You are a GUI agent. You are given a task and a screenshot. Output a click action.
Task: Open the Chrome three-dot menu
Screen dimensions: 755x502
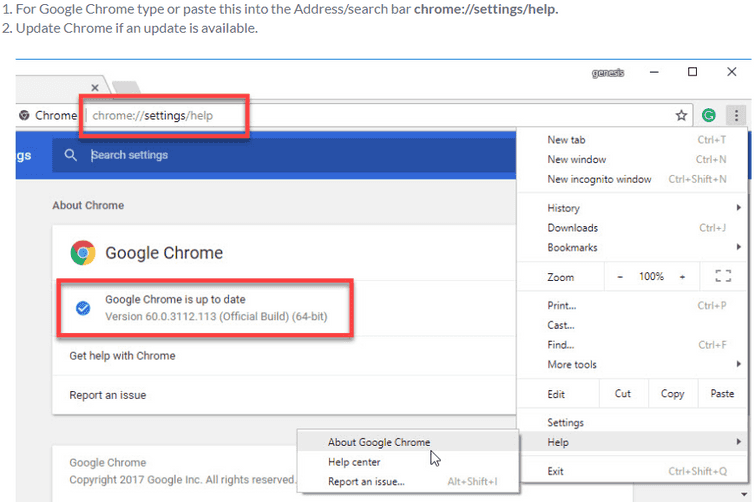(736, 116)
